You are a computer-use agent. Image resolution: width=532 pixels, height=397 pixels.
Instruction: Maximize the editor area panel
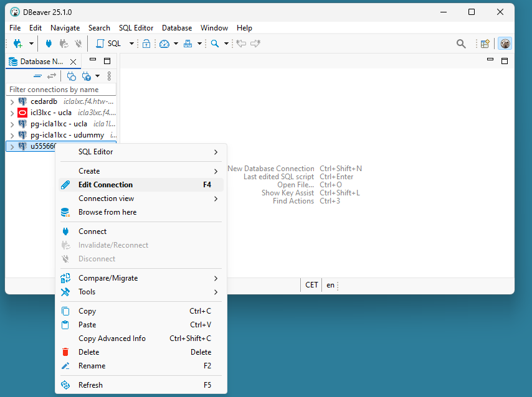[505, 61]
